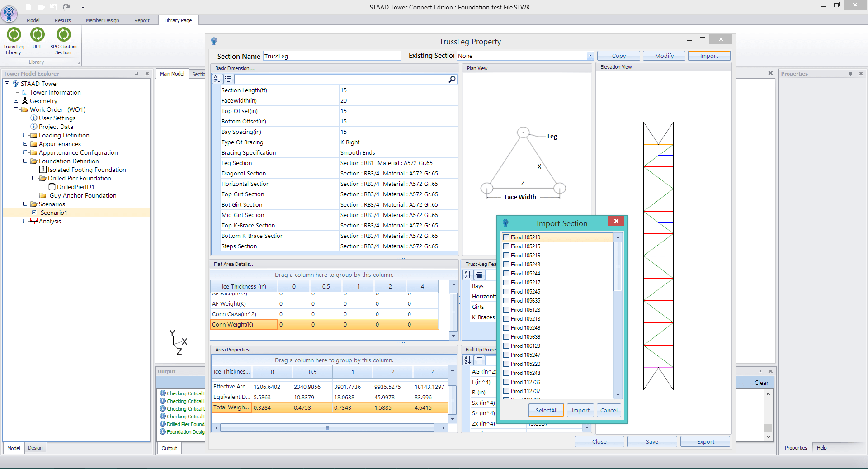Screen dimensions: 868x469
Task: Pin the Properties panel
Action: 850,73
